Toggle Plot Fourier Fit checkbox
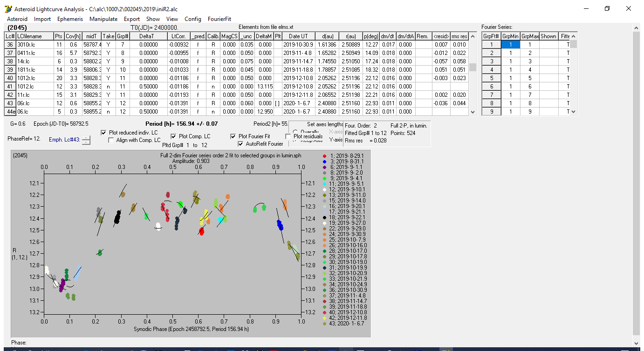644x351 pixels. tap(233, 136)
